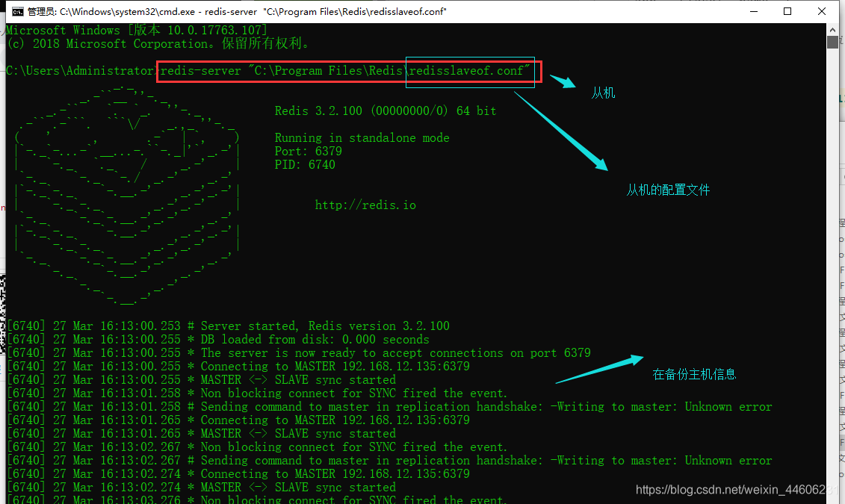Click the 16:13:01.265 'MASTER <-> SLAVE sync started' line
Image resolution: width=845 pixels, height=504 pixels.
201,434
